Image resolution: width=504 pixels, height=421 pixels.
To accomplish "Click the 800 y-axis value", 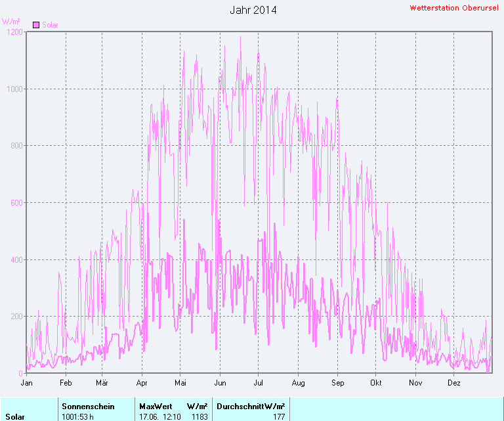I will pyautogui.click(x=16, y=146).
